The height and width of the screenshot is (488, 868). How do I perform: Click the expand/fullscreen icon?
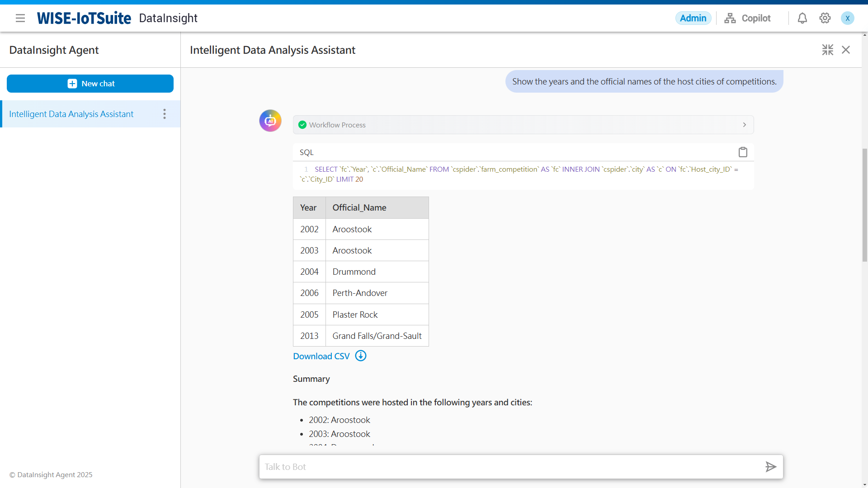pos(827,49)
